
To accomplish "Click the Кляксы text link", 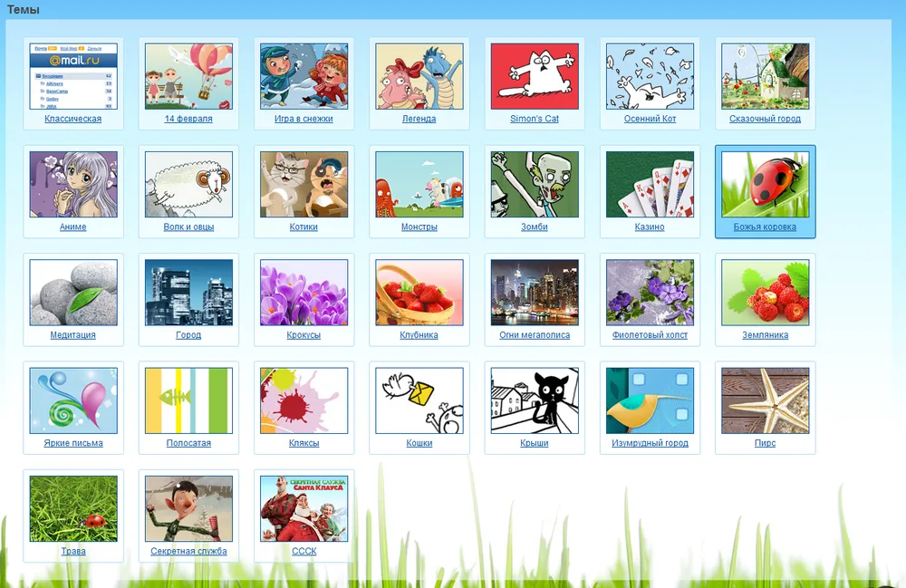I will click(304, 442).
